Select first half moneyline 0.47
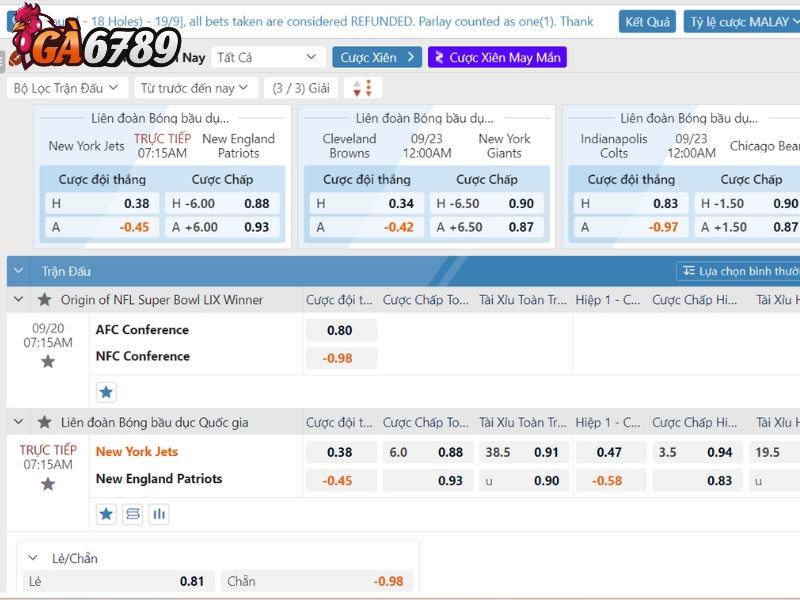Screen dimensions: 800x600 point(611,452)
